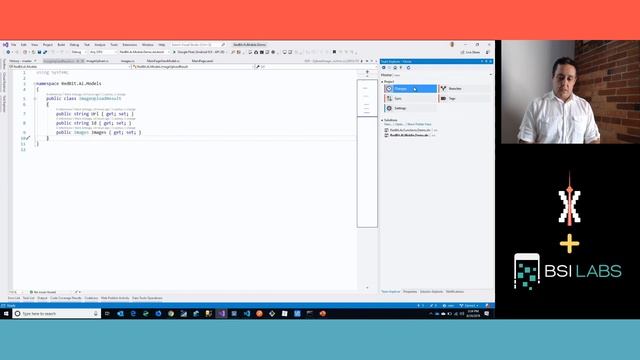Switch to the Properties bottom tab
The image size is (640, 360).
pyautogui.click(x=410, y=292)
